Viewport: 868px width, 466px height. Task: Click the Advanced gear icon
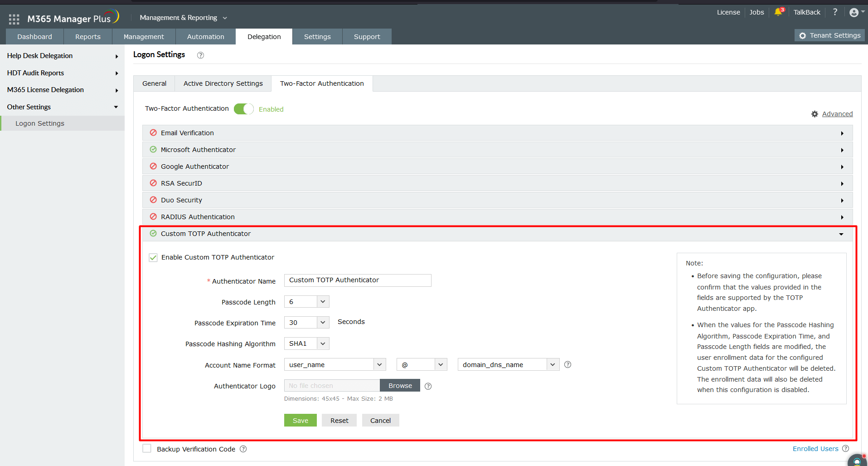click(815, 114)
